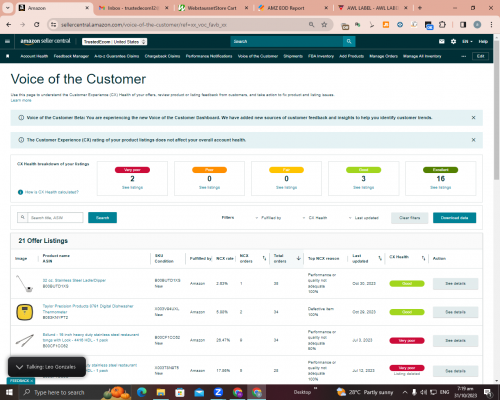Open Taylor Precision Thermometer product link
Image resolution: width=500 pixels, height=400 pixels.
[x=88, y=309]
